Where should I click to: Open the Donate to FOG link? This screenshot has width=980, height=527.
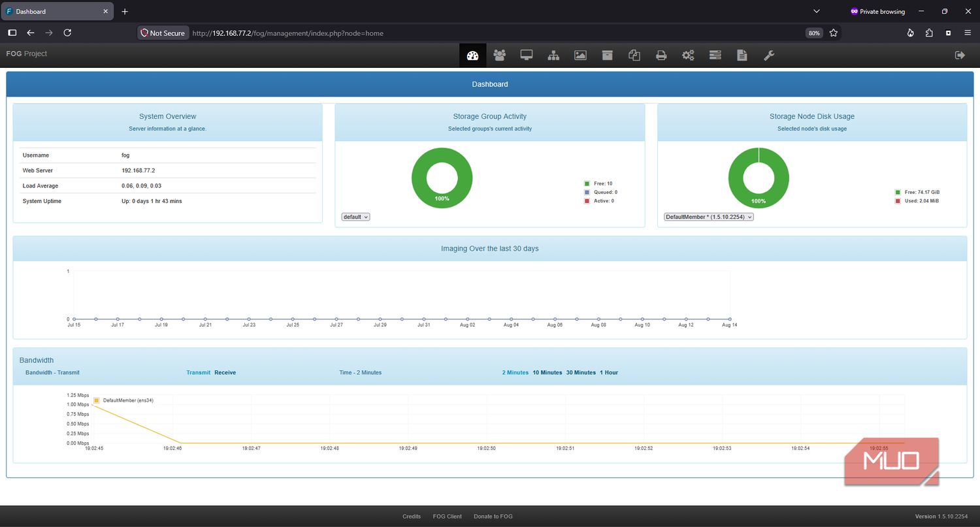(x=493, y=517)
